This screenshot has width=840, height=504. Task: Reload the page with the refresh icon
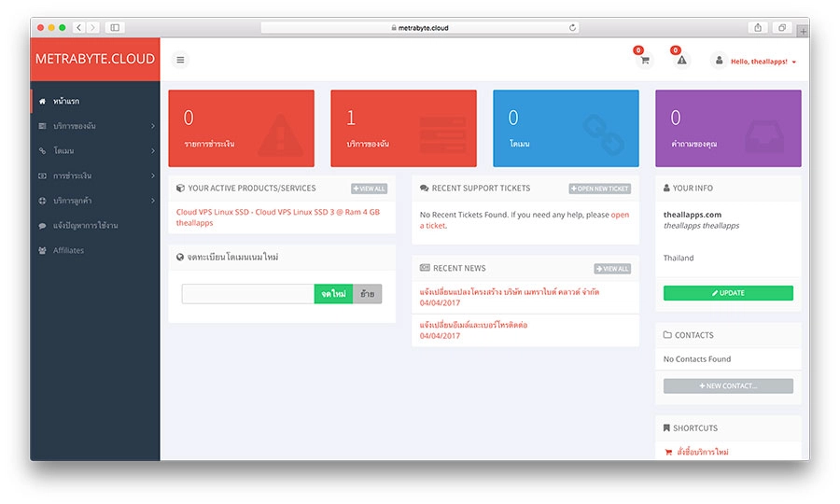tap(571, 28)
